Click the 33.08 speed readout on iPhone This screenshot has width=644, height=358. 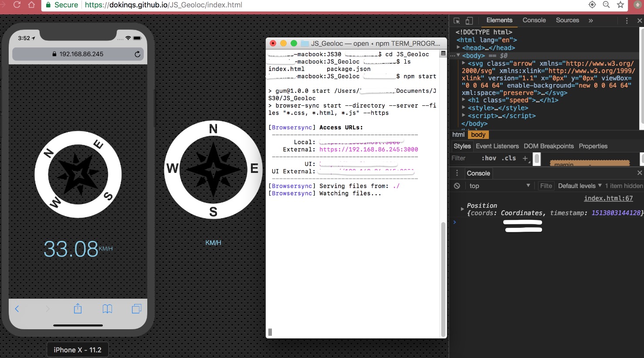[x=71, y=249]
